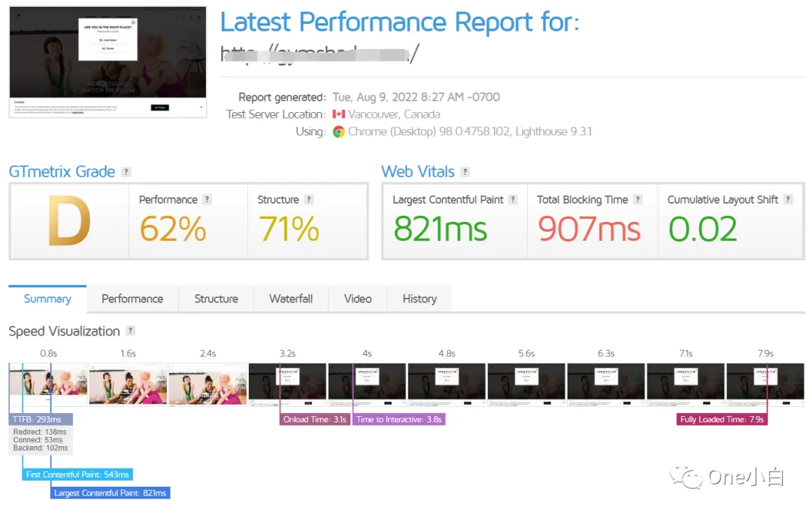Open help for Total Blocking Time
Screen dimensions: 812x513
(638, 199)
